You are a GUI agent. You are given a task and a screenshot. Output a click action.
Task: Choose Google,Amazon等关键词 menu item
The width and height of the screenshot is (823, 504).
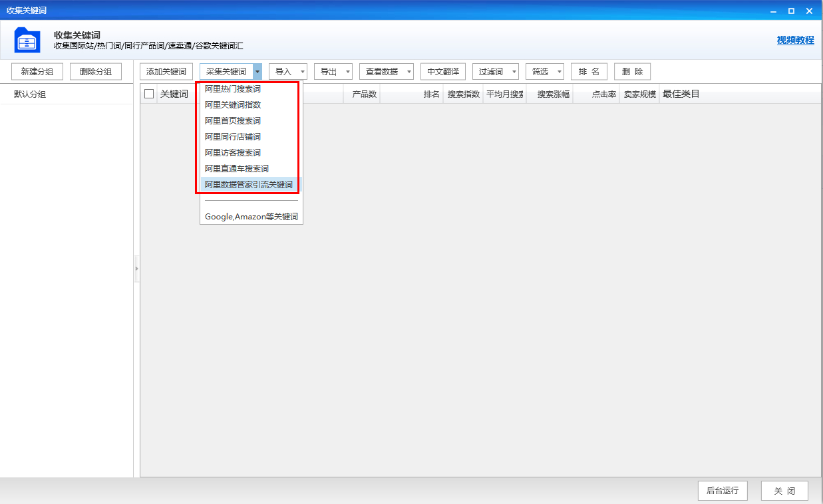(x=251, y=217)
